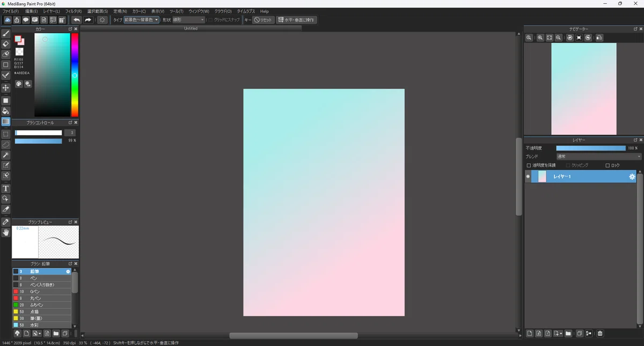
Task: Open gear settings for 鉛筆 brush
Action: coord(68,271)
